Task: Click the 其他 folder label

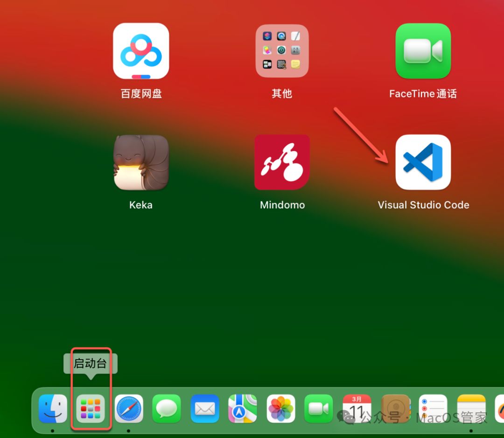Action: tap(282, 93)
